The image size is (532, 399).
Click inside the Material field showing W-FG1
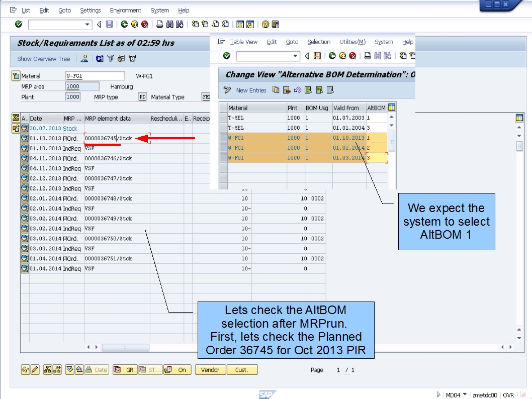pos(96,75)
